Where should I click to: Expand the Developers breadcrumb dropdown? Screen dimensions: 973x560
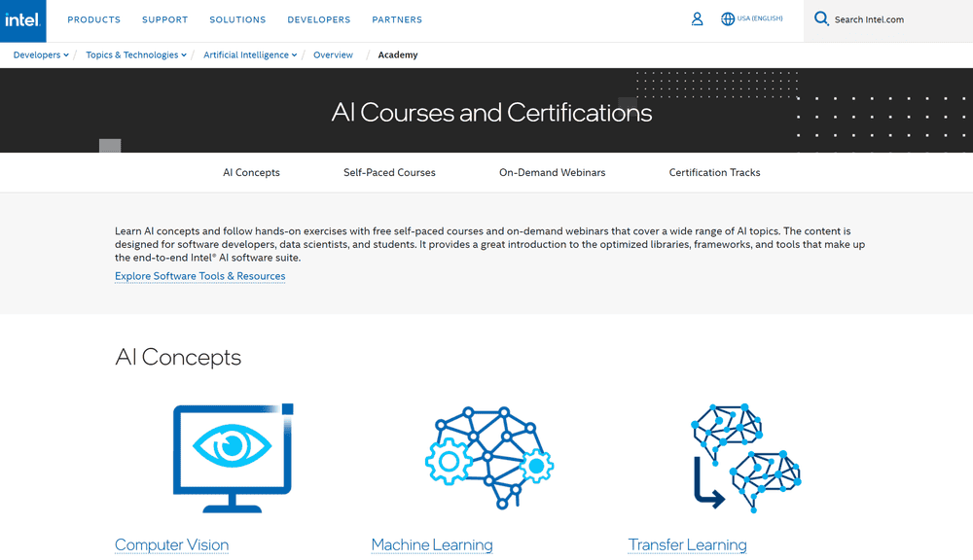tap(41, 55)
